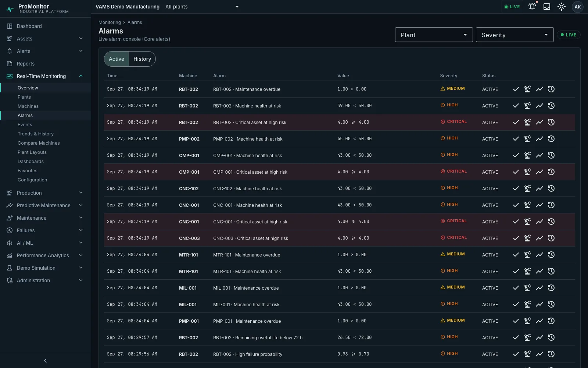Open machine icon for RBT-002 Machine health at risk

click(528, 106)
